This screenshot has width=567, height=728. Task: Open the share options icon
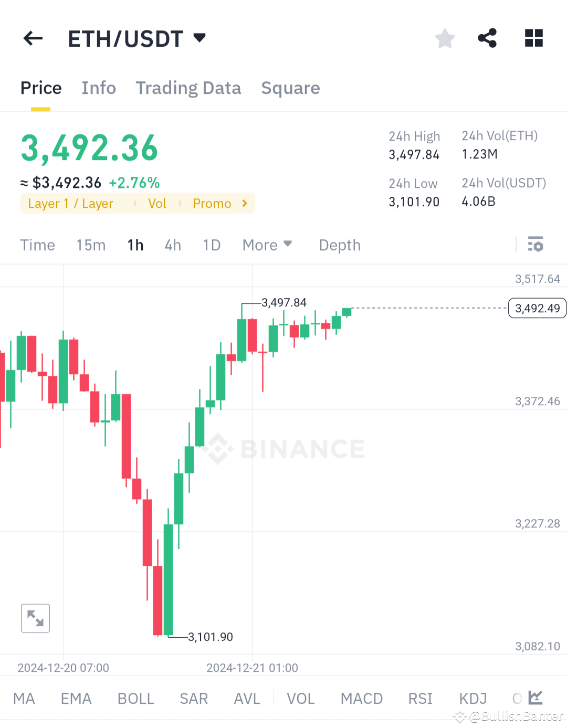(x=488, y=38)
